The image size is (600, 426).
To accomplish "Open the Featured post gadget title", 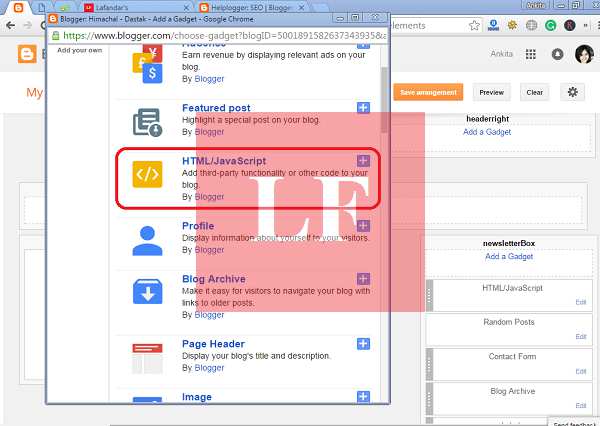I will (216, 108).
